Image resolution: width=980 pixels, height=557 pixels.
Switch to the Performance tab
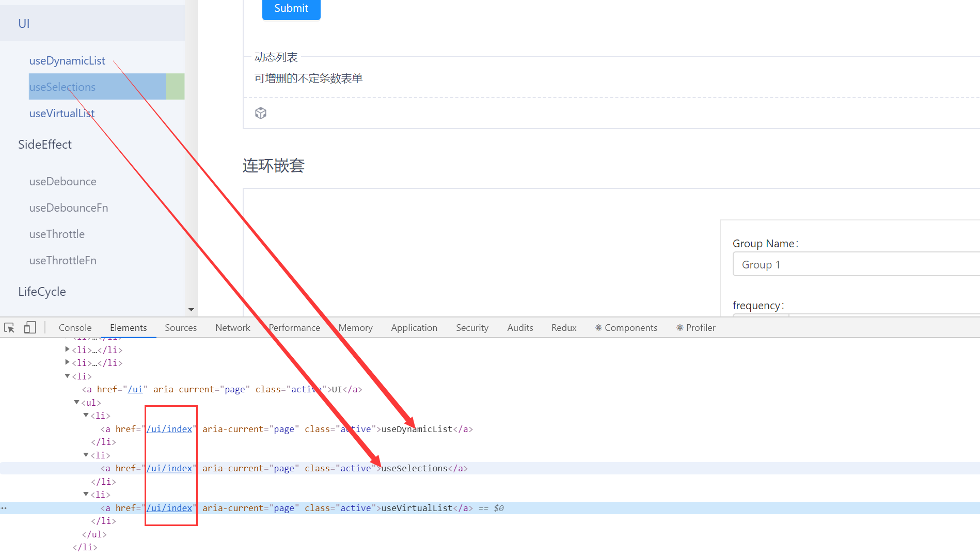click(294, 328)
